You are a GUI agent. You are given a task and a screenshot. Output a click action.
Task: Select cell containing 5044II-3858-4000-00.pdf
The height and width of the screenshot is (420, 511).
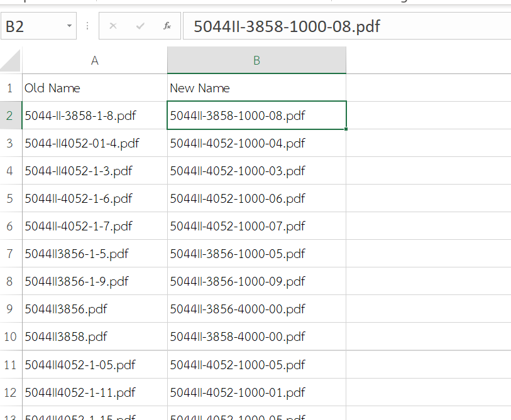click(256, 337)
